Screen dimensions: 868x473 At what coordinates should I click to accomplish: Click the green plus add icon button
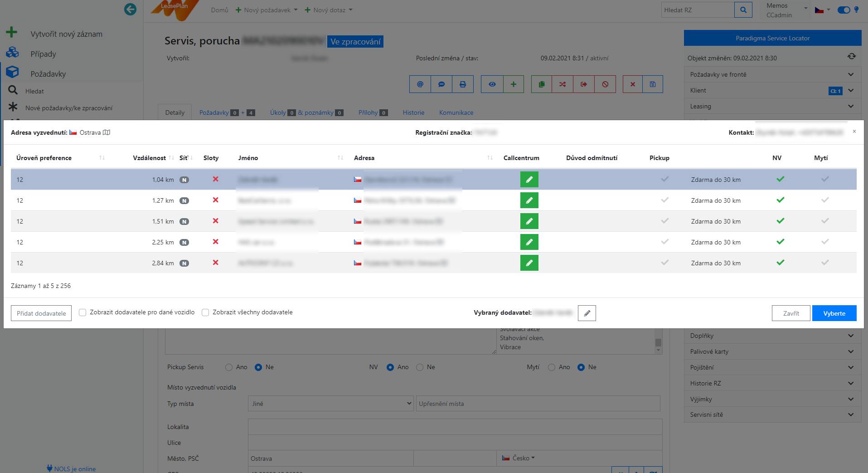[x=514, y=84]
